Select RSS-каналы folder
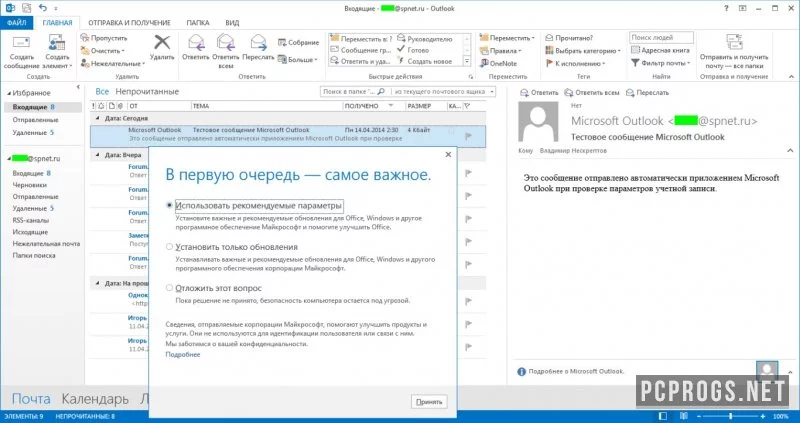The width and height of the screenshot is (800, 423). (x=31, y=220)
